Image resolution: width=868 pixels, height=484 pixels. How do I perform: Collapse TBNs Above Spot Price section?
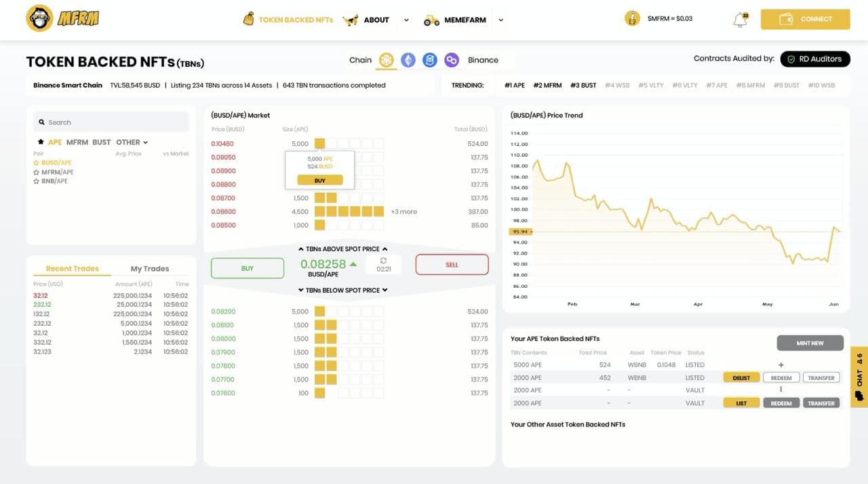pos(342,249)
